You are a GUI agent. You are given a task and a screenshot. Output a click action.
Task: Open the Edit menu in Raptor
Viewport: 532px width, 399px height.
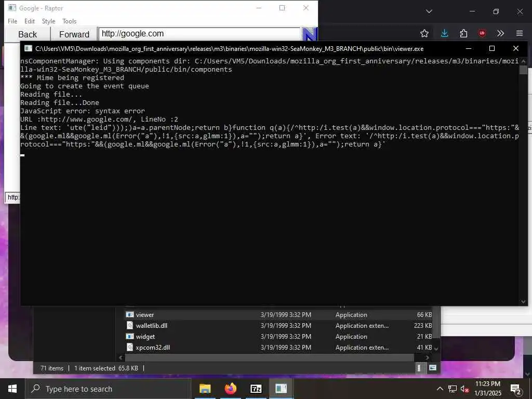point(30,21)
